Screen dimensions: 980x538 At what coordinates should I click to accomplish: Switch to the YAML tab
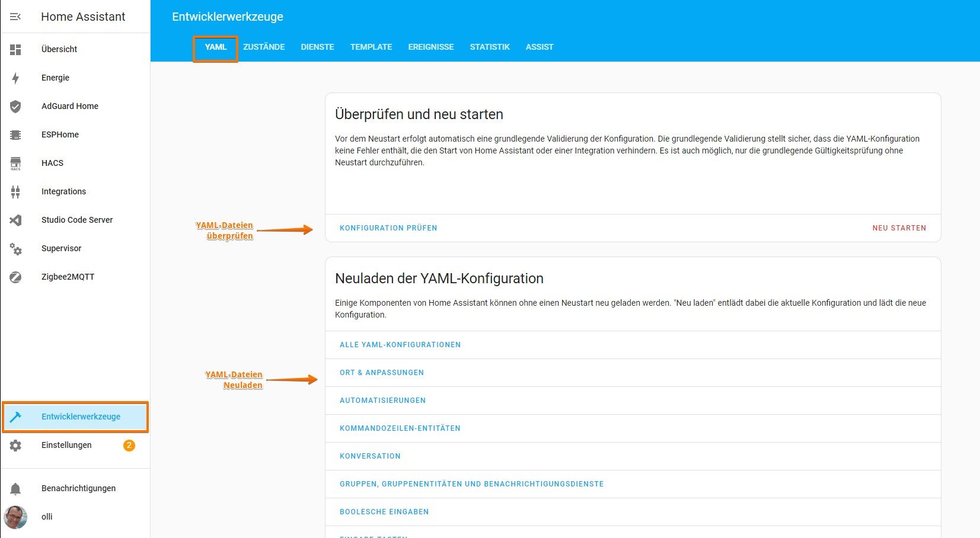click(x=216, y=47)
